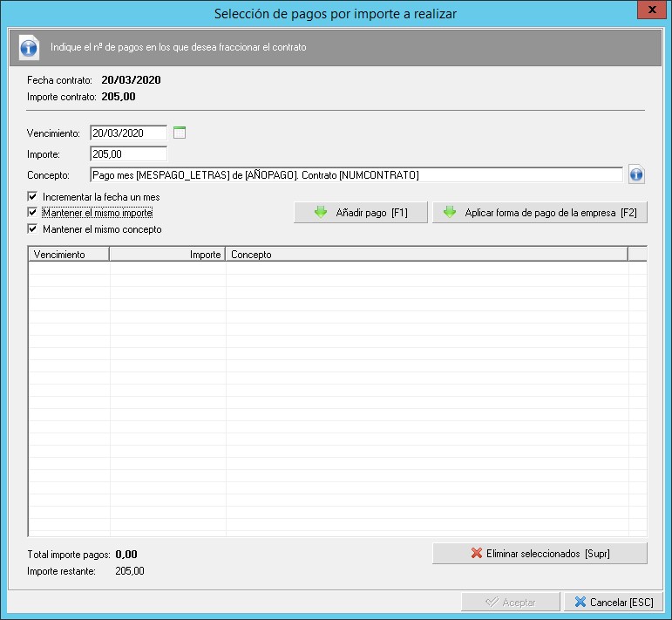Click the document info icon in header banner
The width and height of the screenshot is (672, 620).
click(29, 47)
